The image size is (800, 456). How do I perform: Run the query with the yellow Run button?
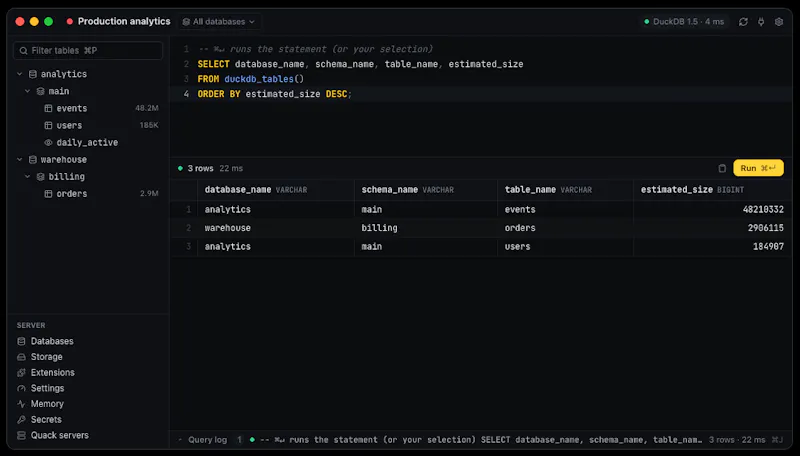[758, 168]
